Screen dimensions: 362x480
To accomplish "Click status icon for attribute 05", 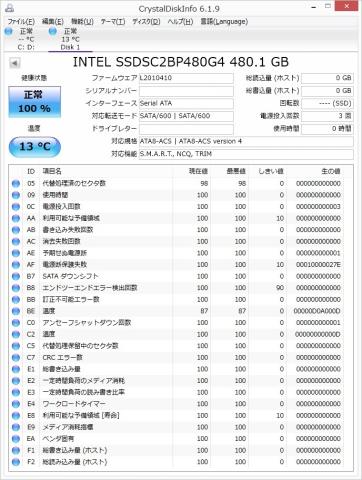I will click(x=16, y=184).
